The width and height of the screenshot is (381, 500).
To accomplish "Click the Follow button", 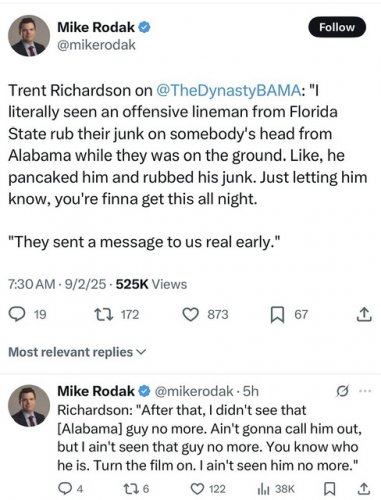I will coord(337,27).
